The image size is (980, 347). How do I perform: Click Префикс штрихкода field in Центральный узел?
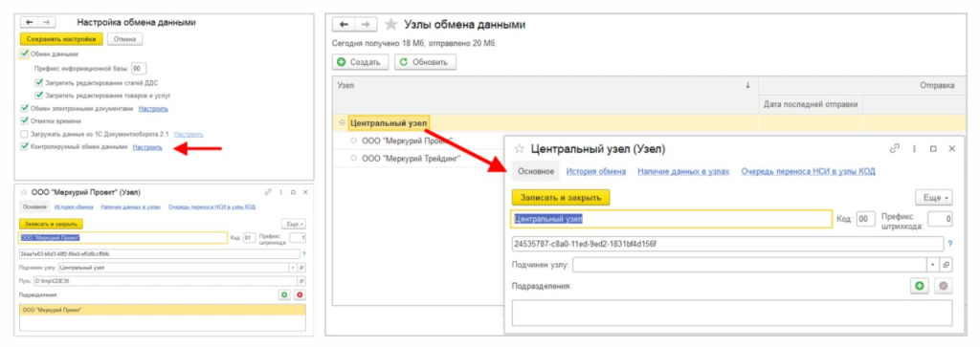[x=940, y=219]
